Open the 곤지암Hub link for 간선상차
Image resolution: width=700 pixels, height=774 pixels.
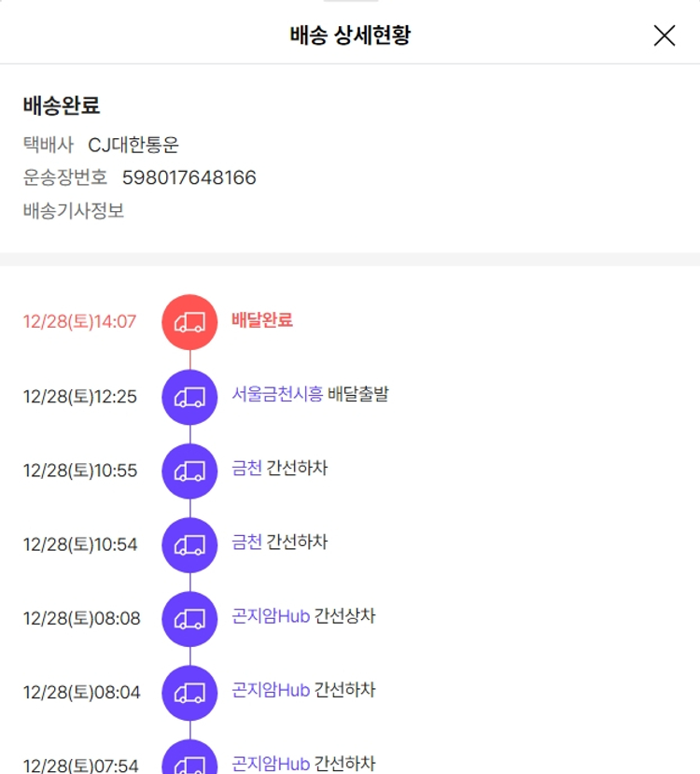pos(271,616)
